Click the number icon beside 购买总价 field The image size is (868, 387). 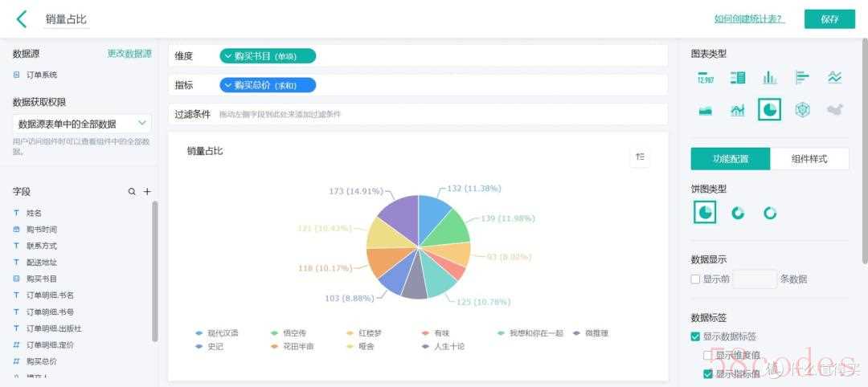click(16, 361)
